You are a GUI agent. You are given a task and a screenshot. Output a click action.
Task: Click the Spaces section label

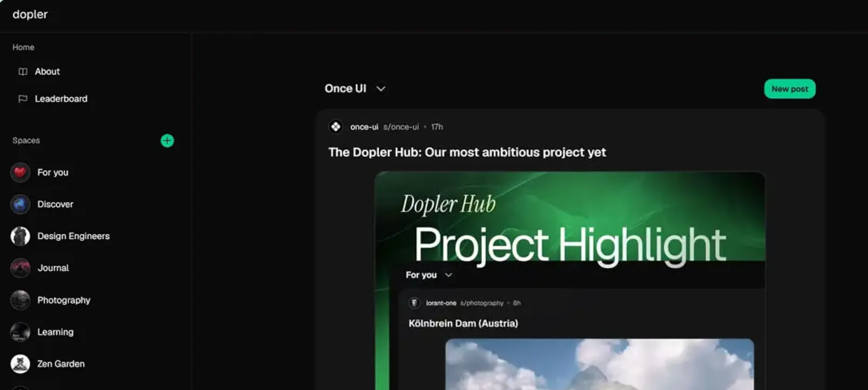(26, 141)
